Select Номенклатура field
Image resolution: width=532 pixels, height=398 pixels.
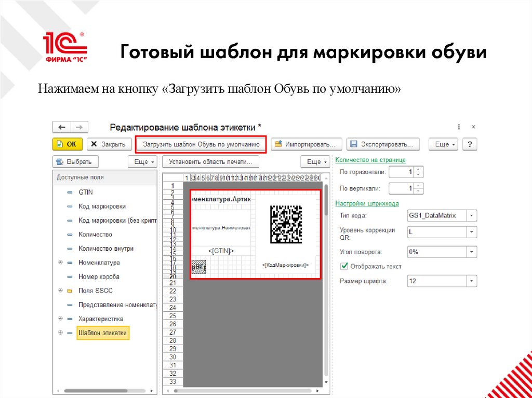pyautogui.click(x=99, y=263)
